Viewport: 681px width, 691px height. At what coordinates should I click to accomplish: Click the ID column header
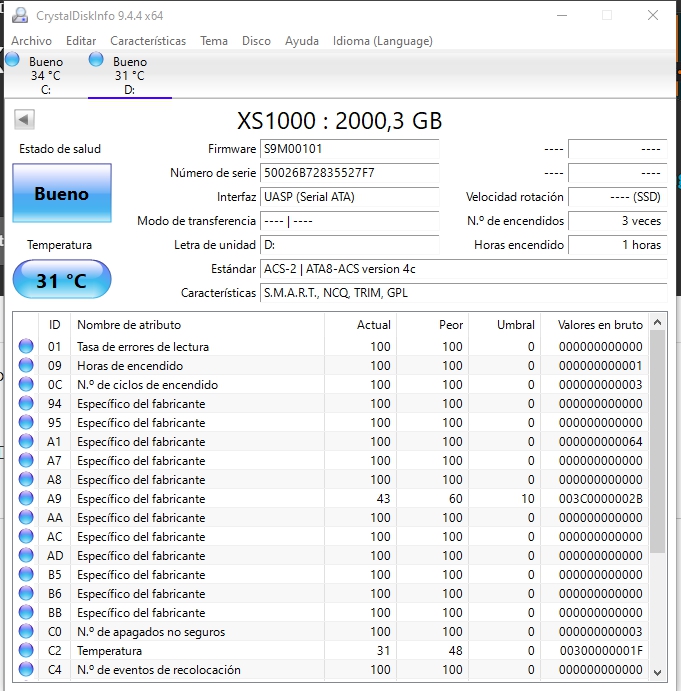click(55, 325)
